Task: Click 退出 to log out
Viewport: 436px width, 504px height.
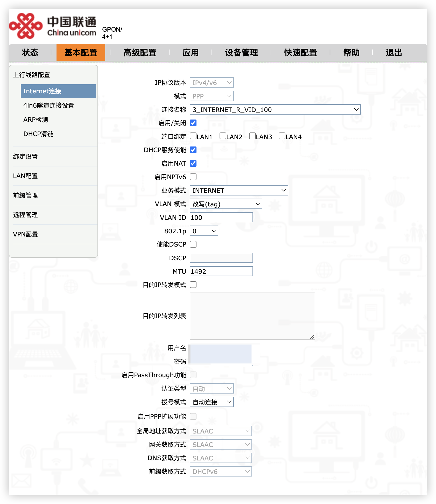Action: click(394, 53)
